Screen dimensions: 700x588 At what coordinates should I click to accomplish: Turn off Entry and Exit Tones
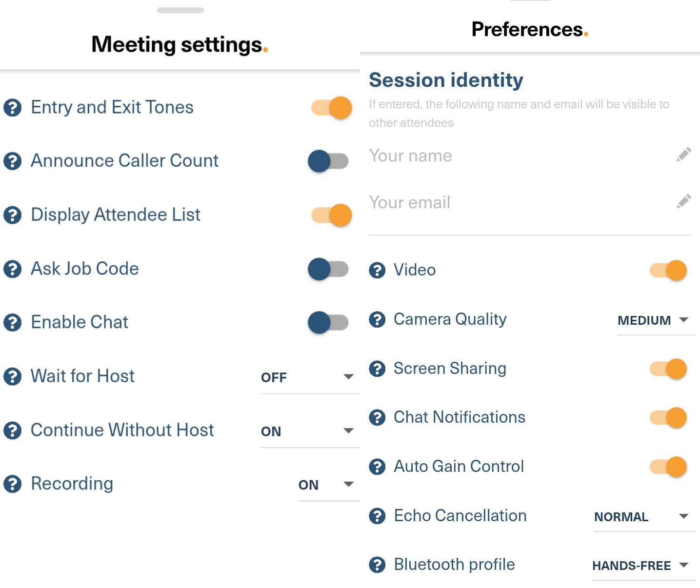tap(332, 107)
